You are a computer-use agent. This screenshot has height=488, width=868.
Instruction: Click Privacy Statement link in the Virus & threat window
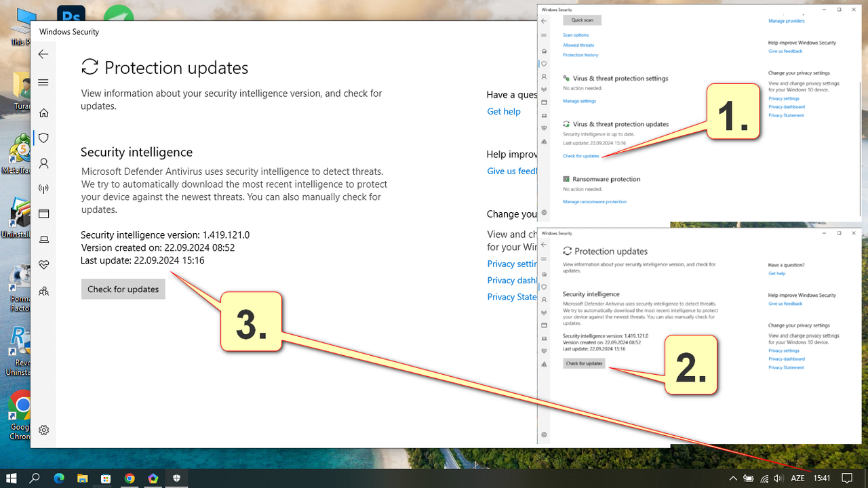786,115
